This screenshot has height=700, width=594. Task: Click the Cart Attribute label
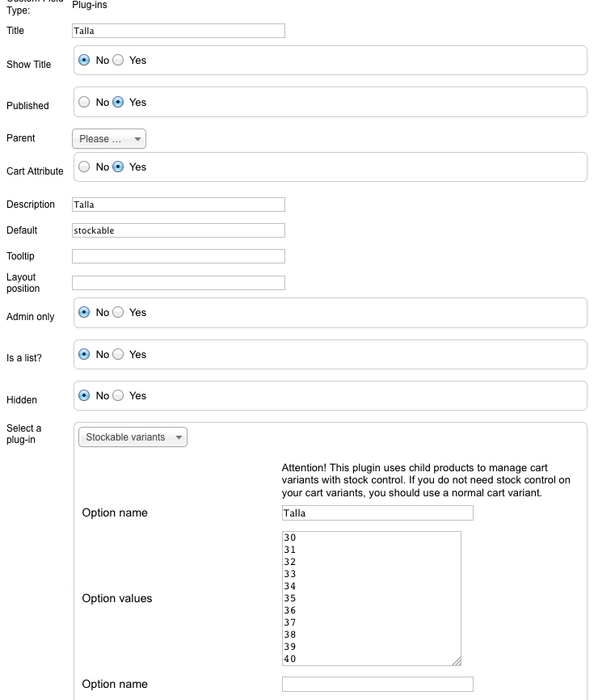coord(35,171)
